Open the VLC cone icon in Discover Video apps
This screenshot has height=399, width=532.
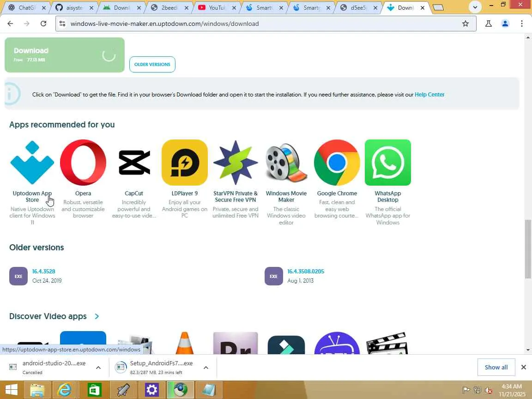pyautogui.click(x=185, y=343)
